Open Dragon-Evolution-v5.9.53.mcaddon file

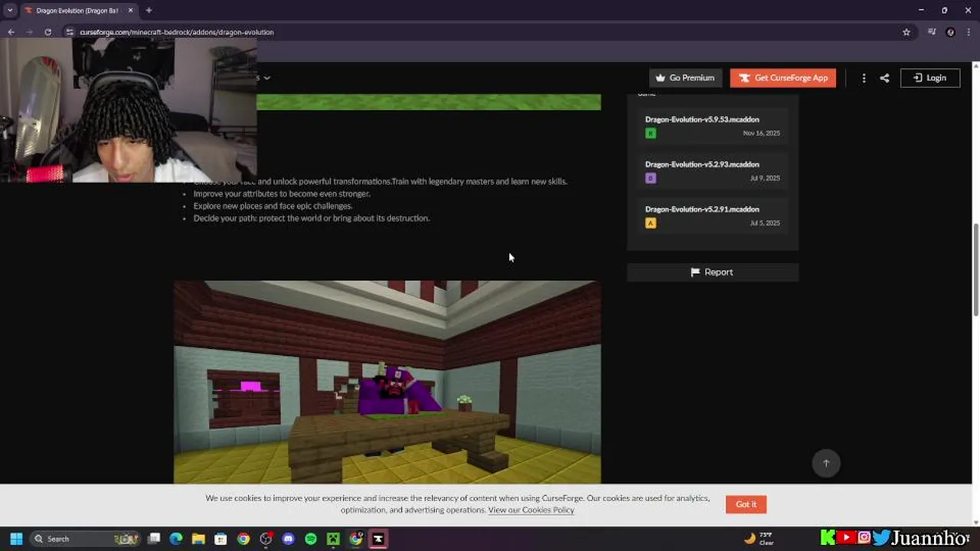(702, 119)
